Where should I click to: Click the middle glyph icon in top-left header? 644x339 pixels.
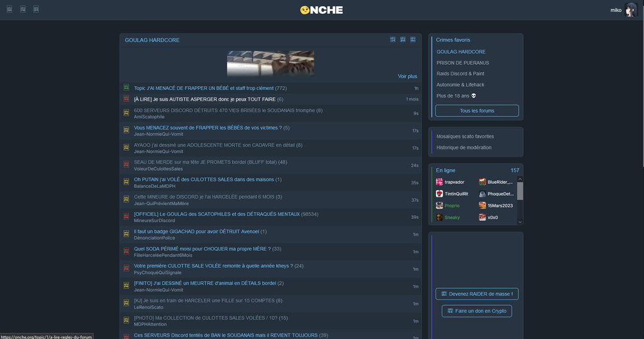[x=23, y=9]
